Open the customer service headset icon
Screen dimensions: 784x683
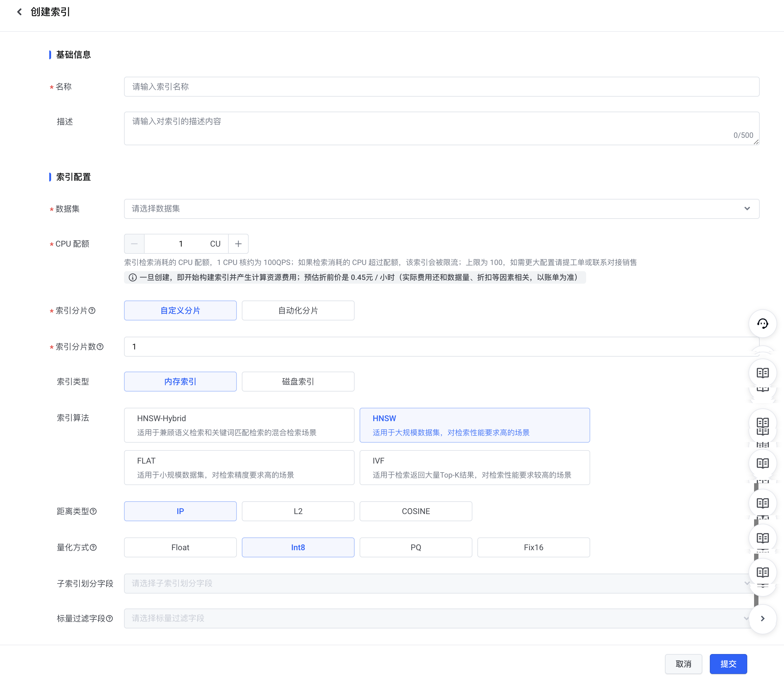pyautogui.click(x=762, y=324)
